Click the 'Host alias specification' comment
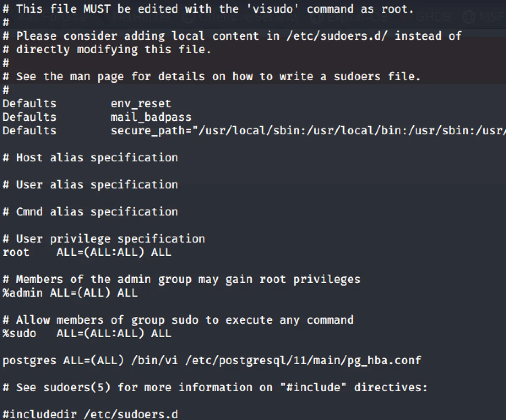Screen dimensions: 506x420 pos(90,158)
